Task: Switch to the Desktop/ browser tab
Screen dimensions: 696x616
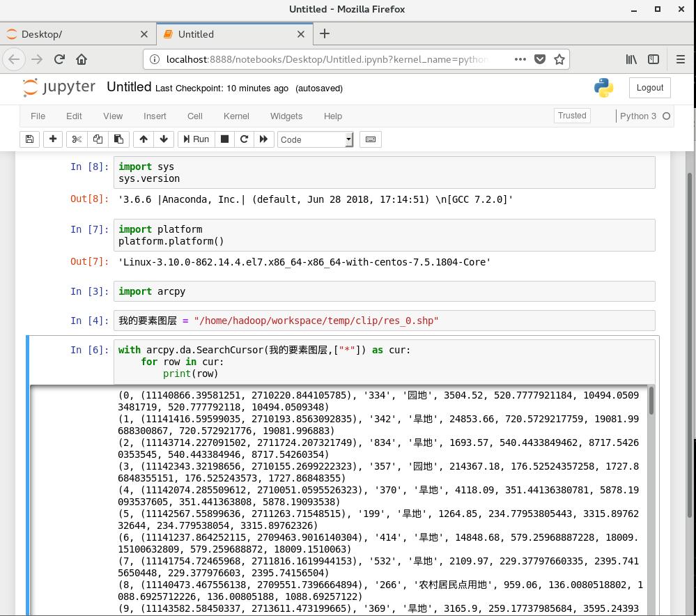Action: pos(77,33)
